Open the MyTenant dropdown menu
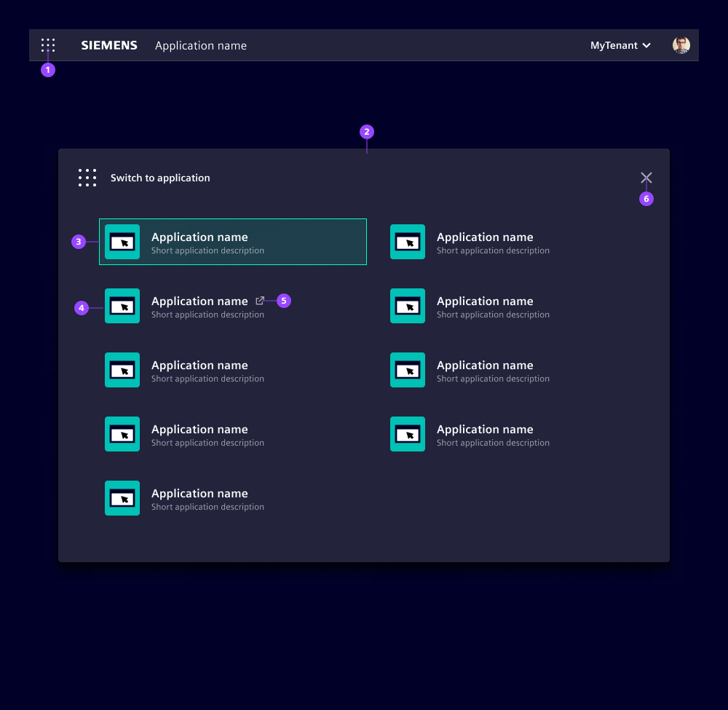 pos(615,45)
